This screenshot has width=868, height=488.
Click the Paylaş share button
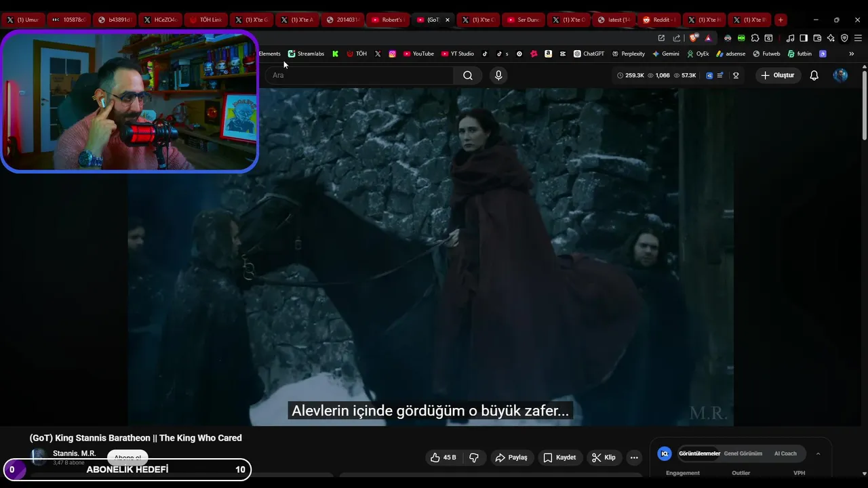pyautogui.click(x=511, y=457)
